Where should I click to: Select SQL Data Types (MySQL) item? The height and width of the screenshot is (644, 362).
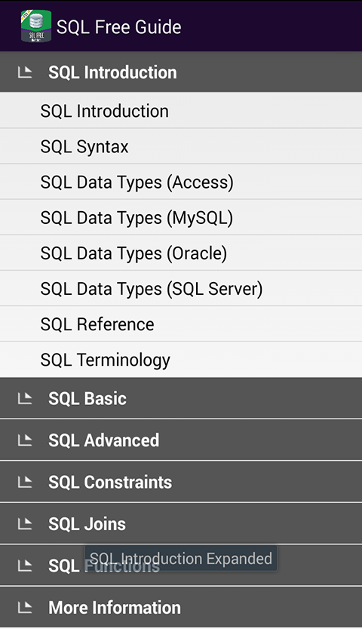point(181,218)
